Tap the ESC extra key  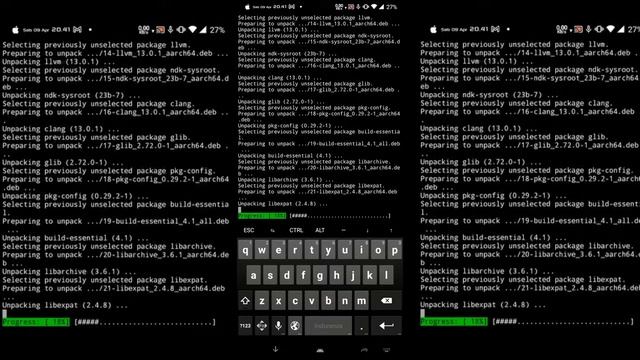pos(249,230)
